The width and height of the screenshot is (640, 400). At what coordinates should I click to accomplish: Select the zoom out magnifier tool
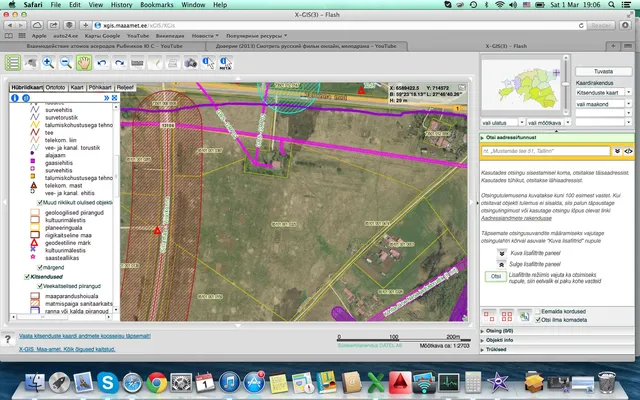point(66,63)
